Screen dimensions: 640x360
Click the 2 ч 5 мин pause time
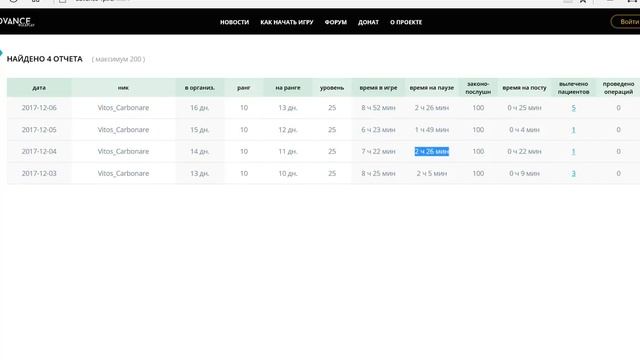432,173
